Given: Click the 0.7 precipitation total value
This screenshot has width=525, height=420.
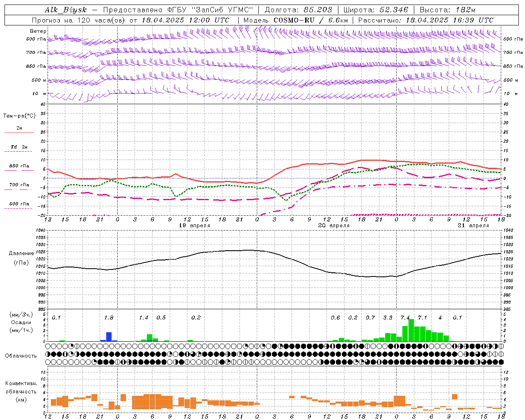Looking at the screenshot, I should pos(370,318).
